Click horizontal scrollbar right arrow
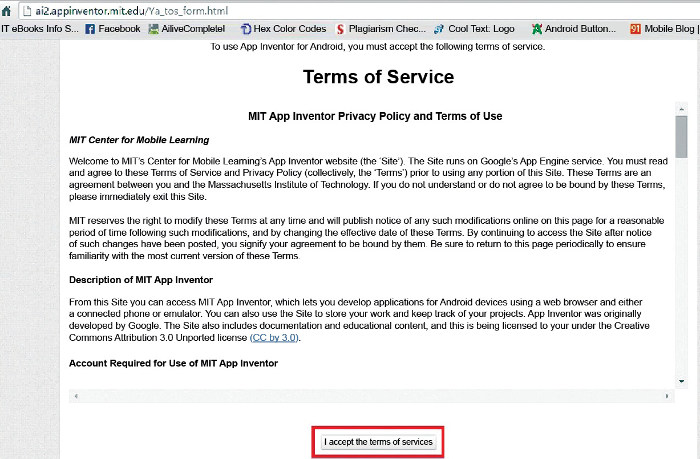The image size is (700, 459). click(667, 396)
